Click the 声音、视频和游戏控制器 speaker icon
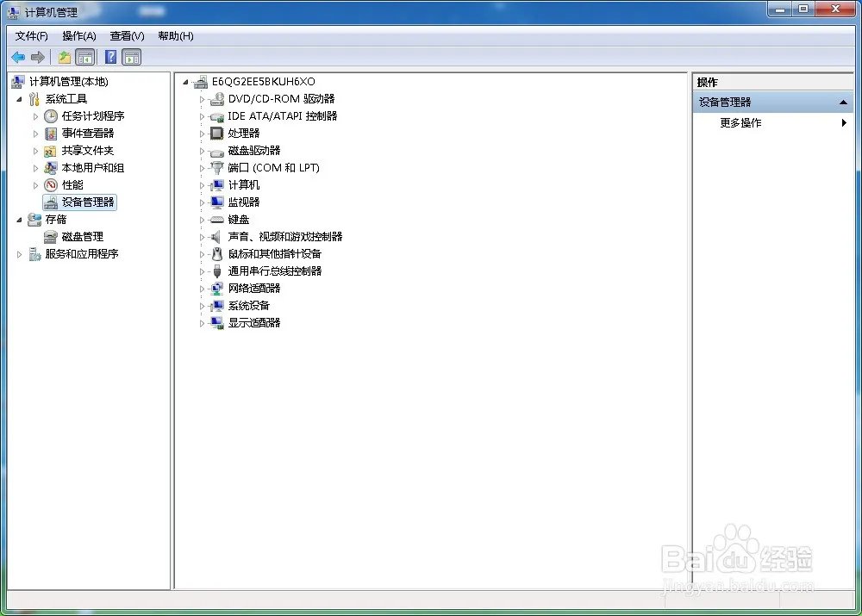Screen dimensions: 862x616 coord(216,237)
